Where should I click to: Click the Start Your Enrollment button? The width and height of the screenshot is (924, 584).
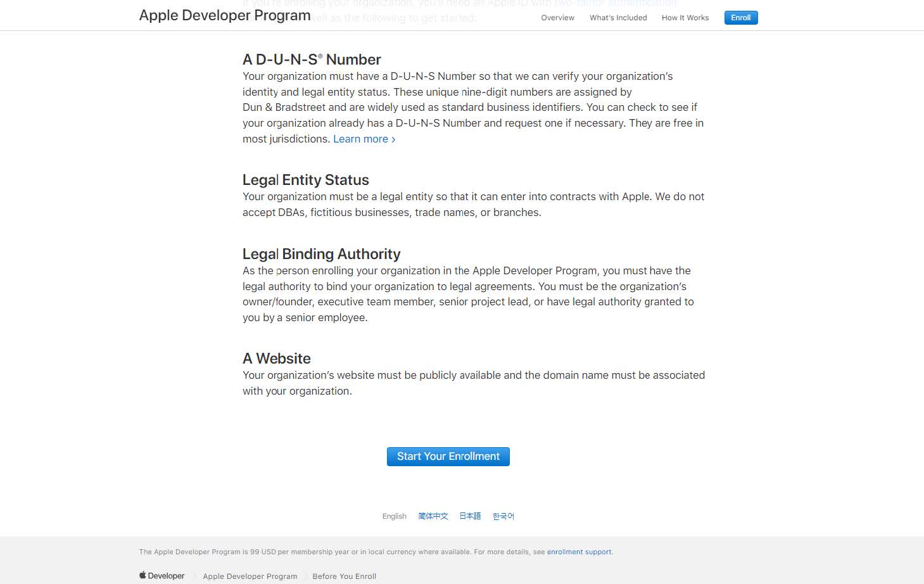pos(448,457)
